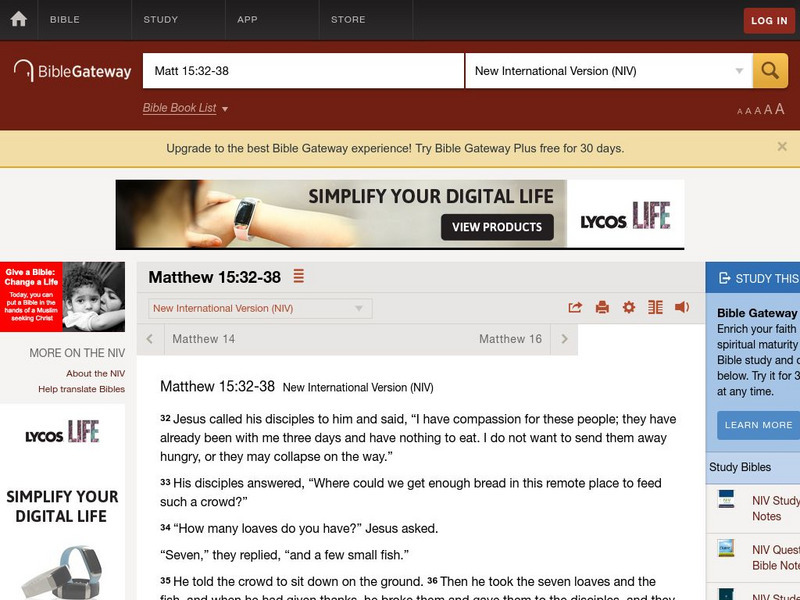Choose the smallest font size A
800x600 pixels.
[740, 111]
